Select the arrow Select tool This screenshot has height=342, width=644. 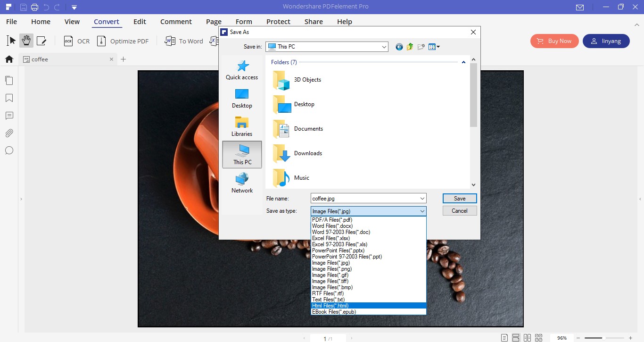point(11,41)
